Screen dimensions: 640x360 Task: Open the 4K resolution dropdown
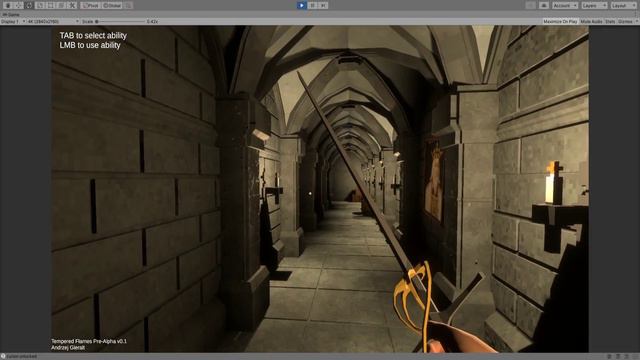tap(53, 21)
